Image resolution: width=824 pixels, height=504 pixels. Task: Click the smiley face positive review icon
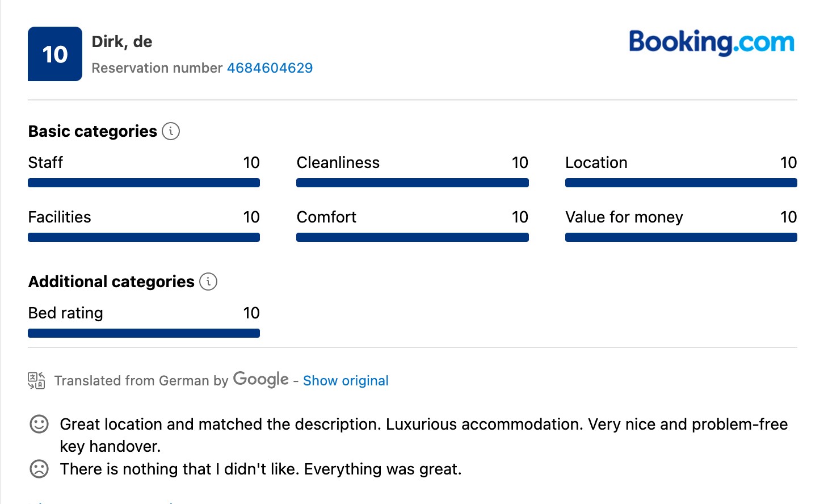coord(39,424)
